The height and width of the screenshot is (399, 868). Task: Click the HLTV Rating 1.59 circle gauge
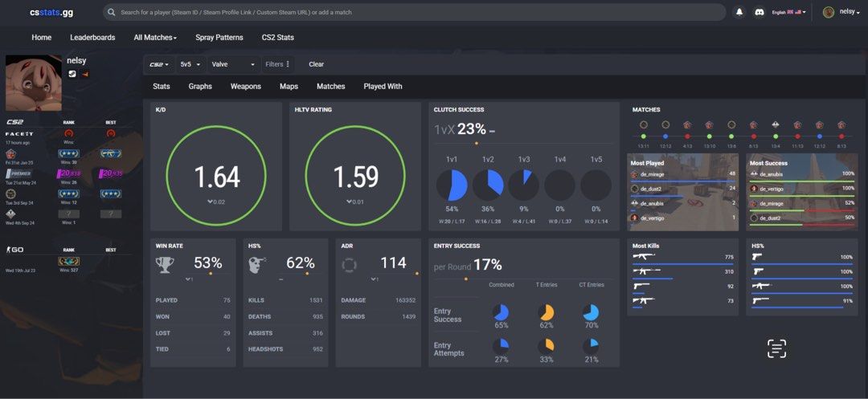[x=355, y=175]
